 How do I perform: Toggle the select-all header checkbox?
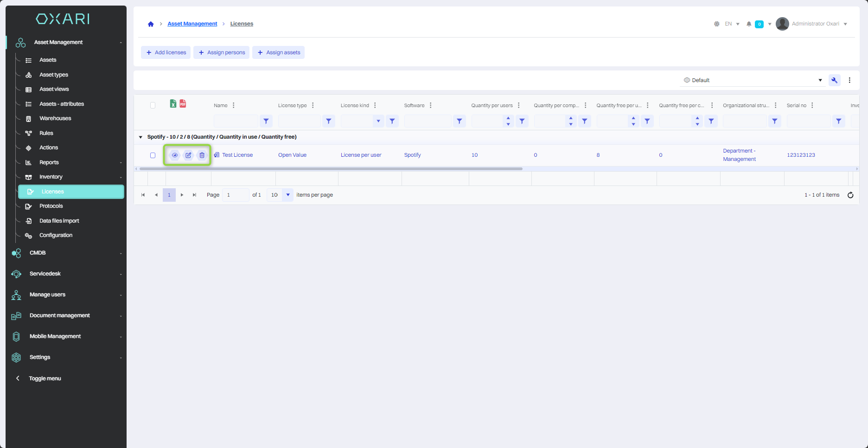click(x=153, y=105)
